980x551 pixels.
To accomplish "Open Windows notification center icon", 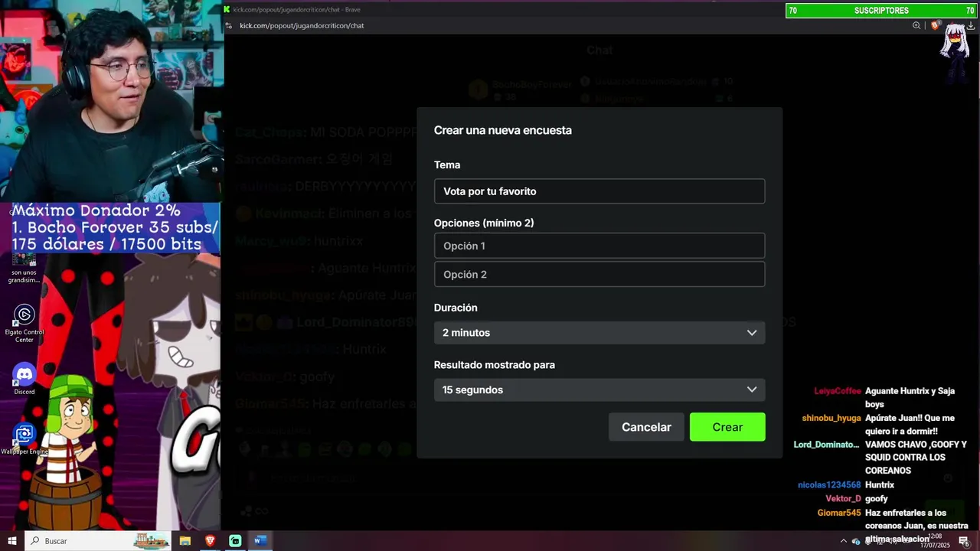I will coord(964,541).
